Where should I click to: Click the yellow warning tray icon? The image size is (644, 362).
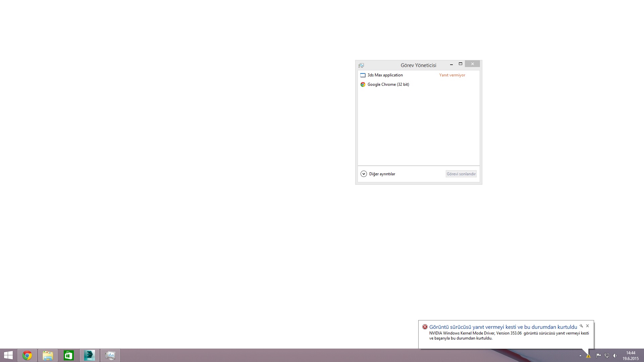tap(588, 356)
